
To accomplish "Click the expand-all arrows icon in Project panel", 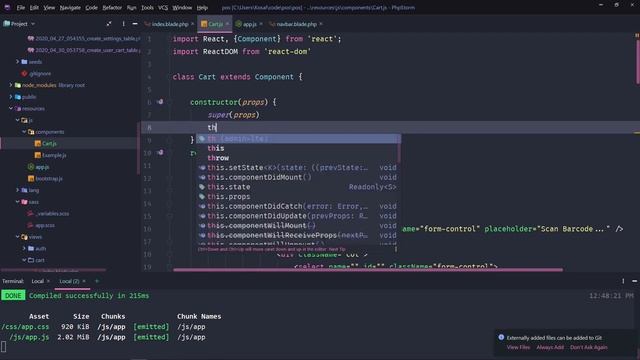I will (109, 24).
